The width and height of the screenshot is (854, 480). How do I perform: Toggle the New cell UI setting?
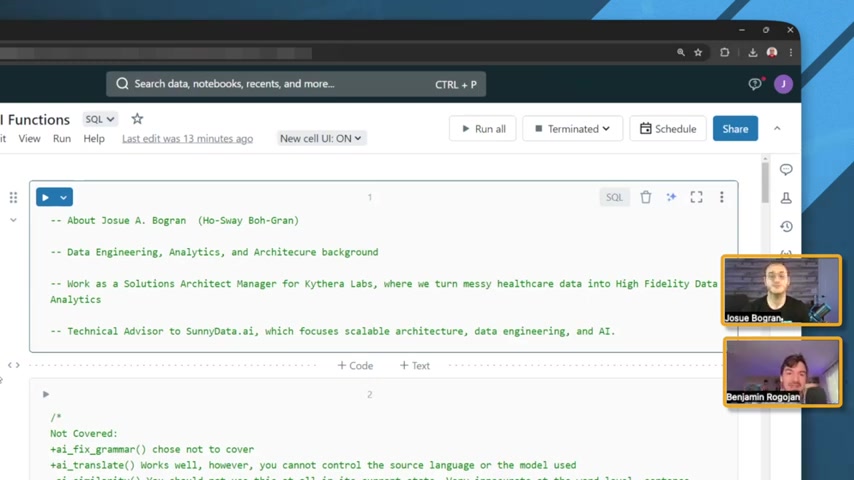click(320, 138)
